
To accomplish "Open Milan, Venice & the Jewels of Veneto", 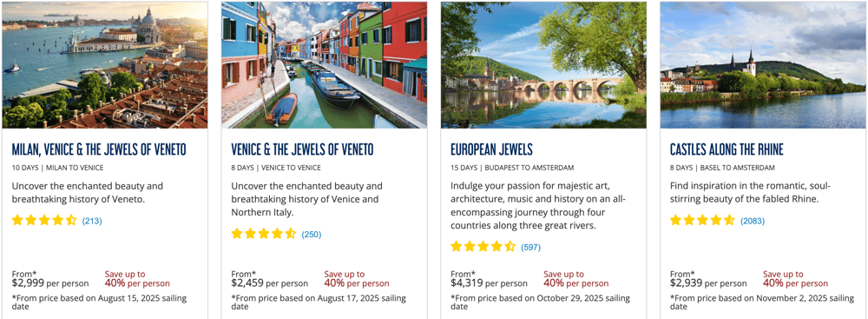I will pos(99,150).
